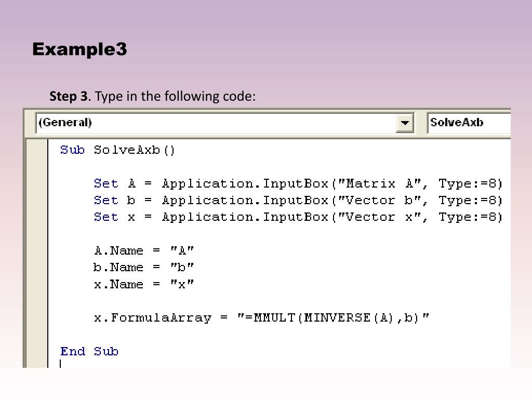This screenshot has width=532, height=399.
Task: Click the "Matrix A" string literal
Action: click(380, 184)
